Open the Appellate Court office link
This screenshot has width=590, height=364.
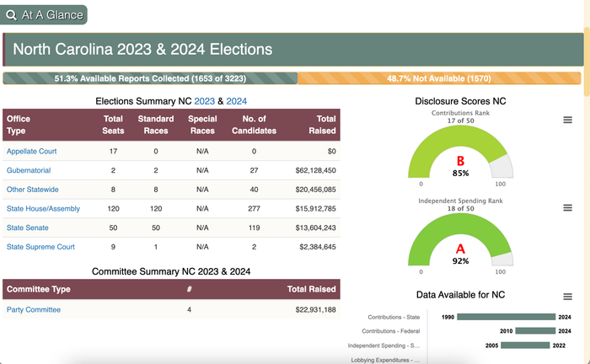(x=32, y=151)
